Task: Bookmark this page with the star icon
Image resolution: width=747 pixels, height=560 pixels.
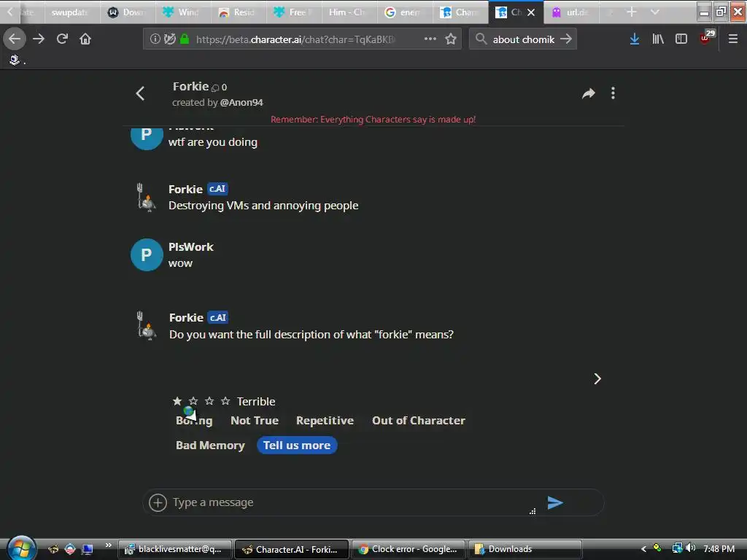Action: (x=451, y=39)
